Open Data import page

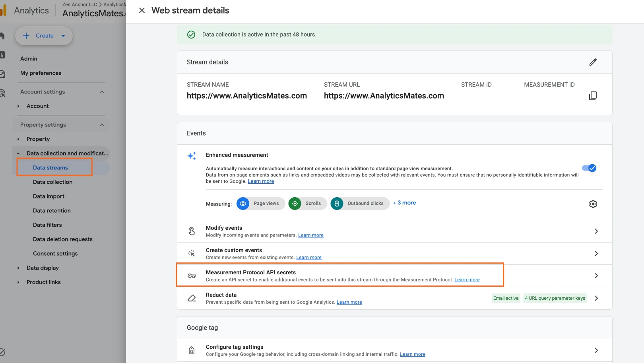(x=48, y=196)
